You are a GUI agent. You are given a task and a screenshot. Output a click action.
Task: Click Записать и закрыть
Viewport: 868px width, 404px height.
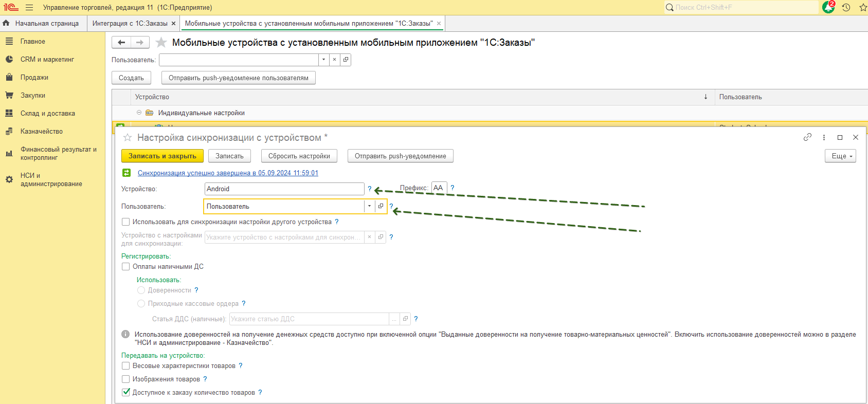(162, 156)
